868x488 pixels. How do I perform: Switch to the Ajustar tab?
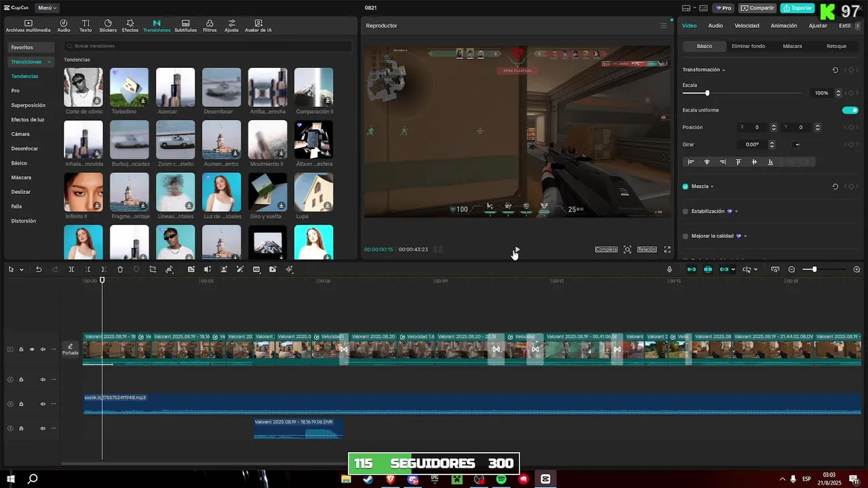pyautogui.click(x=818, y=26)
